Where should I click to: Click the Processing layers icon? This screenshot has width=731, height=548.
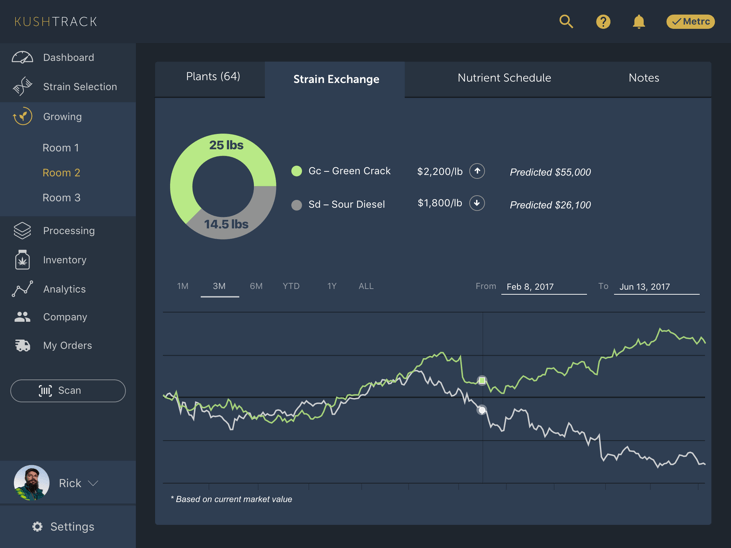point(22,231)
